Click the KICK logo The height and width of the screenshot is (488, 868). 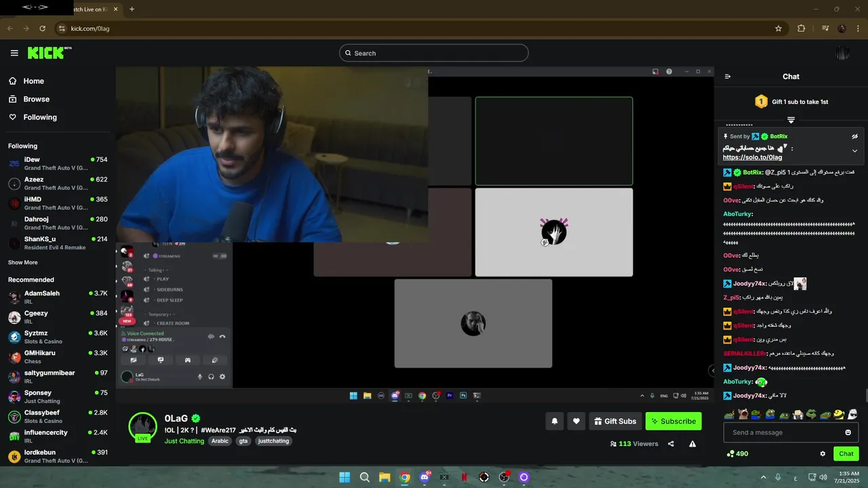pyautogui.click(x=50, y=53)
